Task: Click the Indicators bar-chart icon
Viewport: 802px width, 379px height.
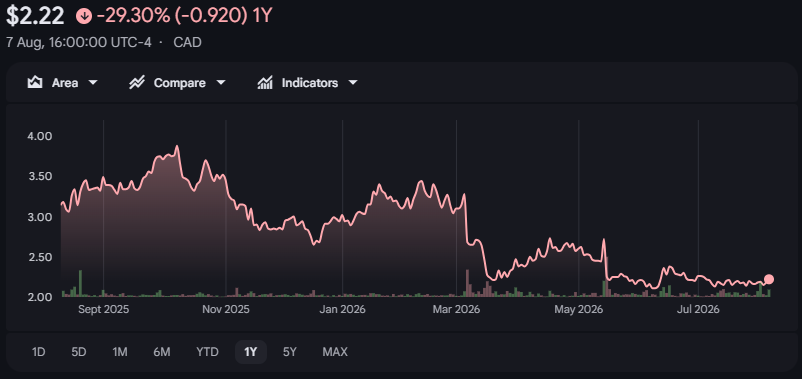Action: (x=264, y=82)
